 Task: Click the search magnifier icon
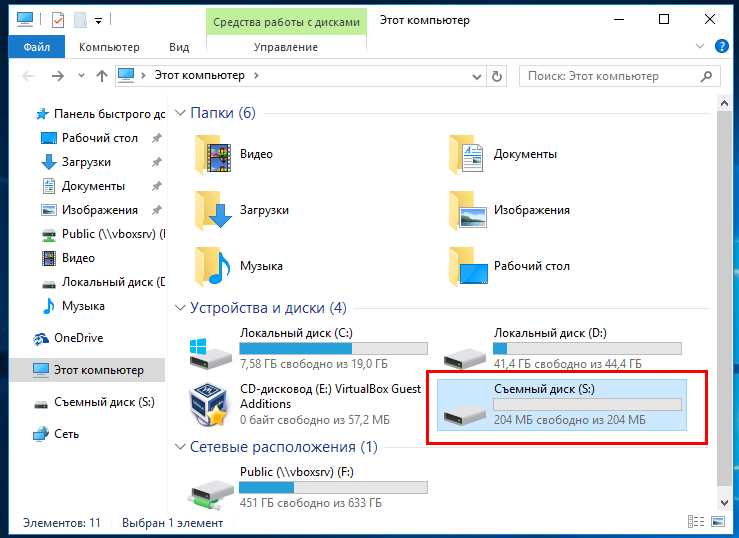[x=706, y=76]
